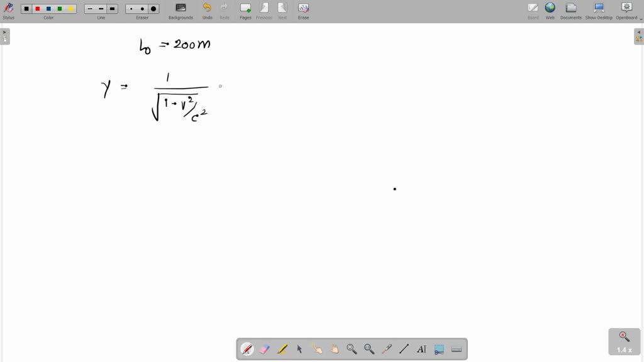This screenshot has height=362, width=644.
Task: Select the laser pointer tool
Action: [387, 349]
